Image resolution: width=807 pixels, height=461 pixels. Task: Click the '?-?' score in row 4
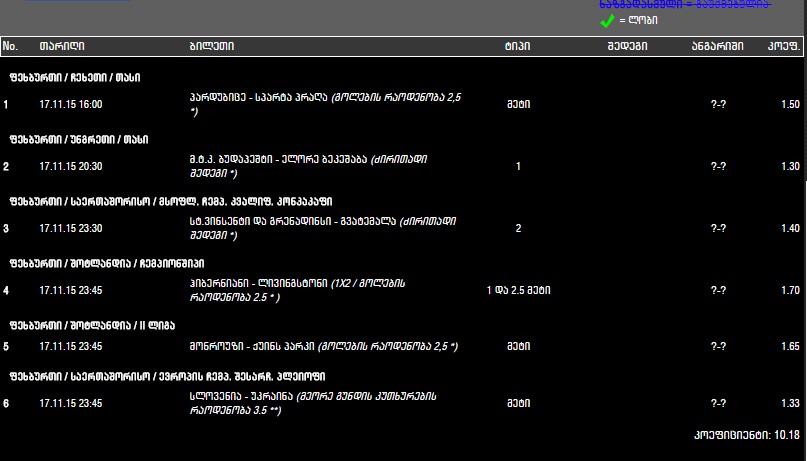point(718,290)
